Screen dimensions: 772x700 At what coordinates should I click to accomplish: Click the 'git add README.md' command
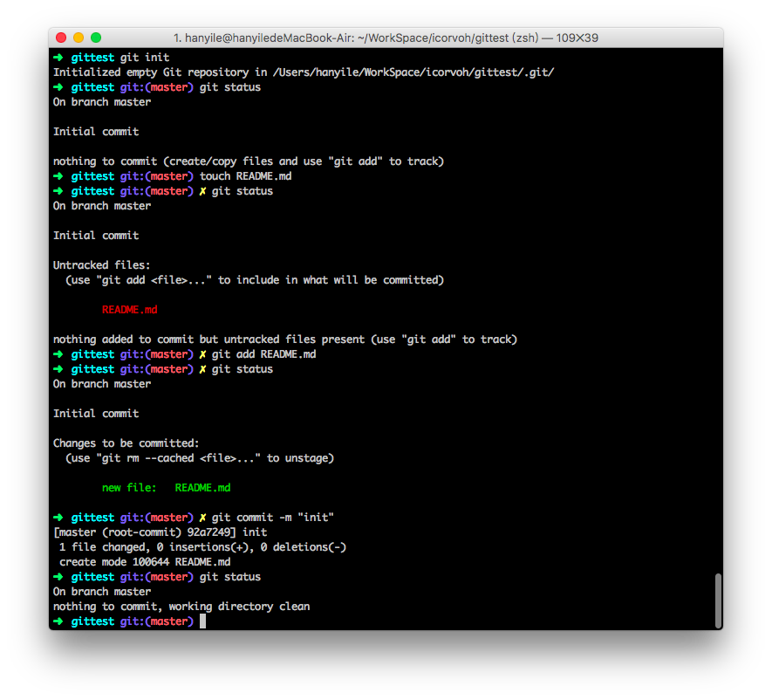[264, 354]
